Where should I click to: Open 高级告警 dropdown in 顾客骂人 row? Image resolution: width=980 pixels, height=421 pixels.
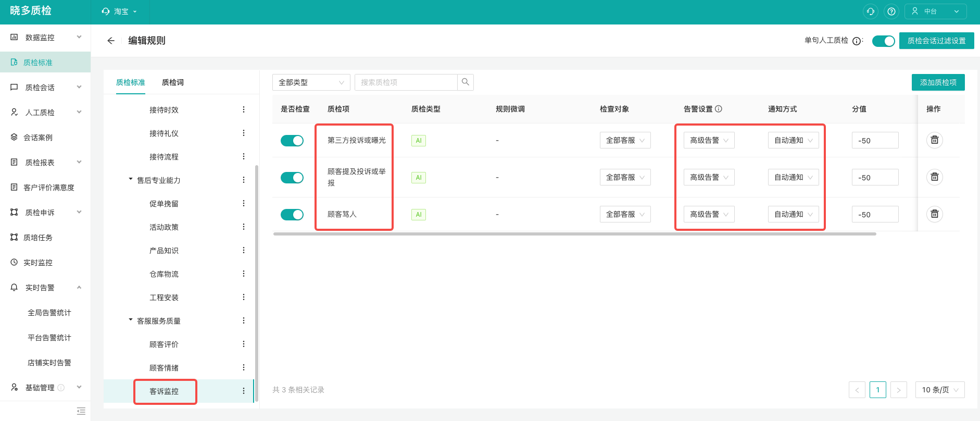click(709, 214)
